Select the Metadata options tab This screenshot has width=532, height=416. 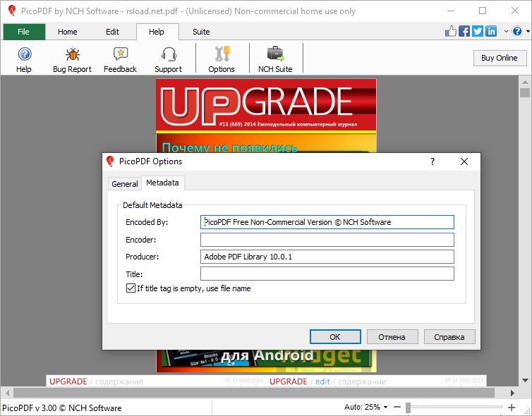162,183
